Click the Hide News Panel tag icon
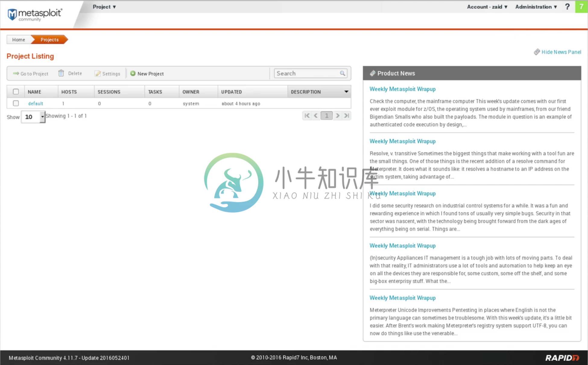This screenshot has width=588, height=365. click(537, 52)
